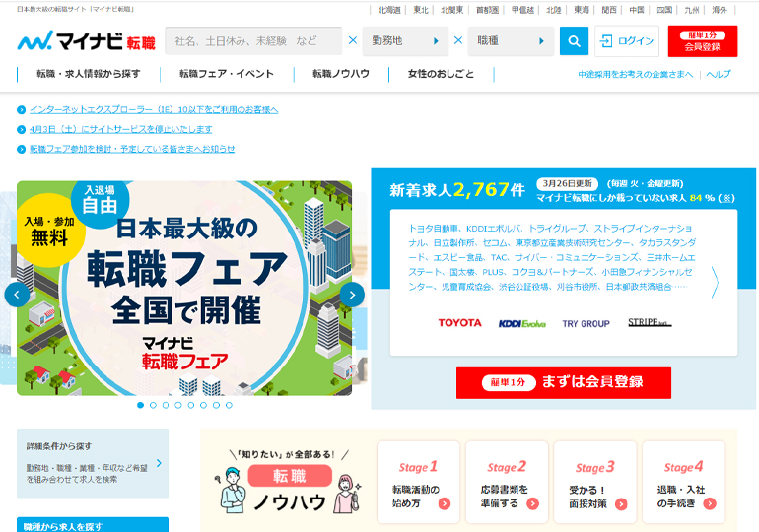Select the 関西 region link
This screenshot has height=532, width=759.
point(609,10)
